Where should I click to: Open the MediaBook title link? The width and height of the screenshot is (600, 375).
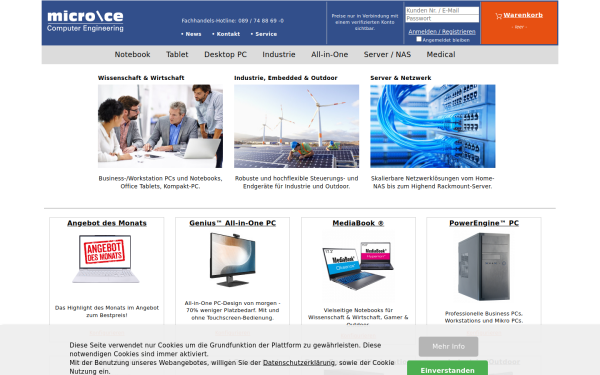coord(358,223)
